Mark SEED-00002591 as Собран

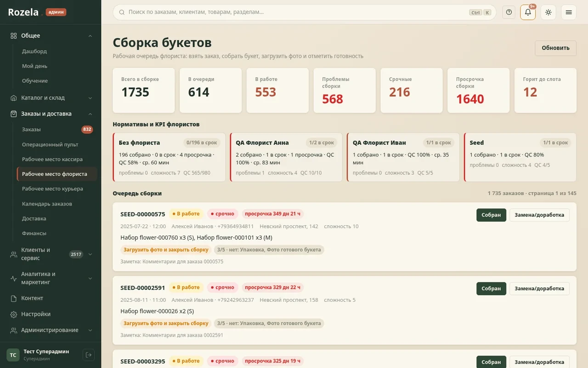click(x=491, y=288)
